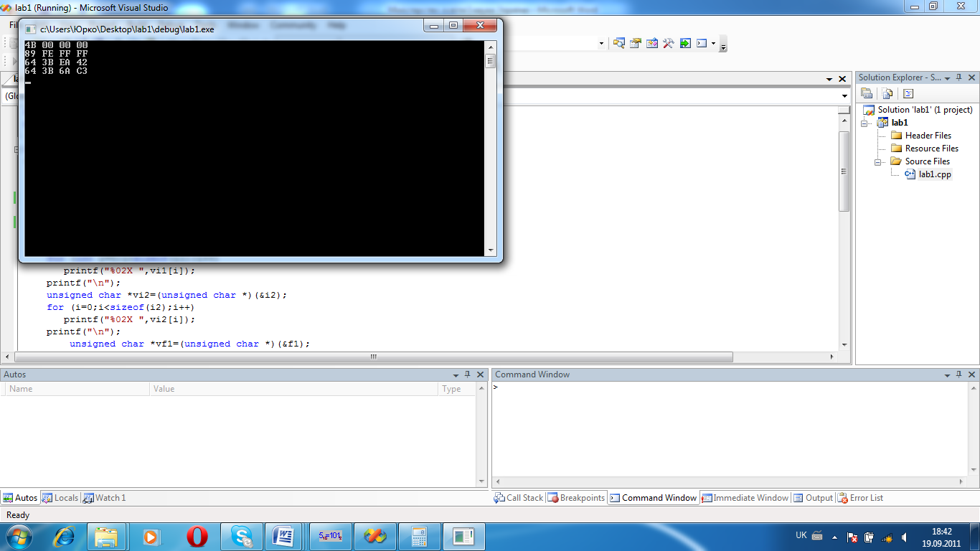Expand the Other Windows dropdown arrow

713,43
